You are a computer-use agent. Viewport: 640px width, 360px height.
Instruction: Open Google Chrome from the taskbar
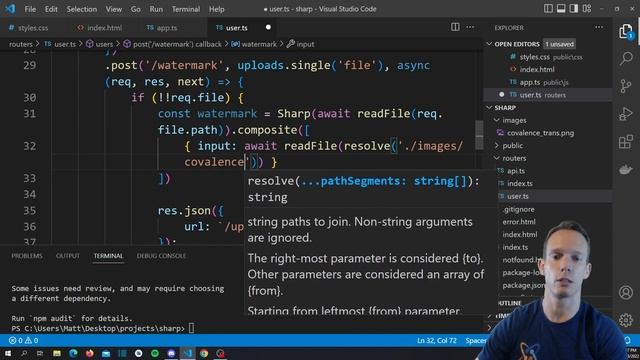coord(204,353)
